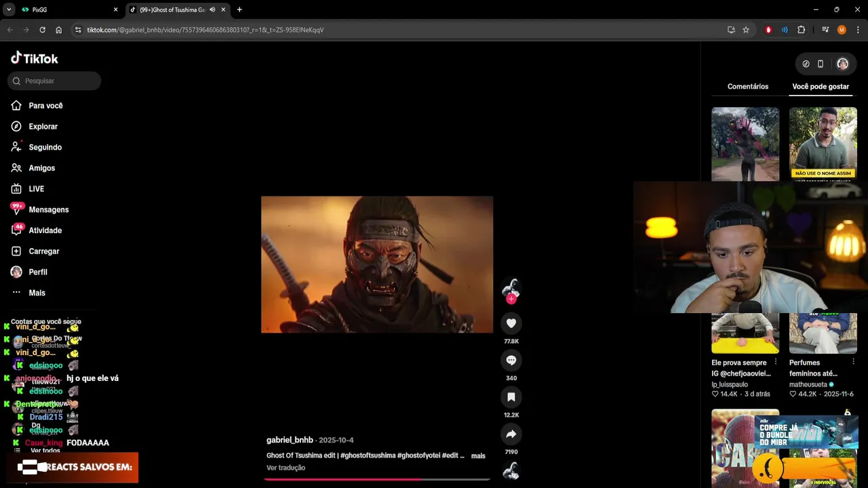Switch to Você pode gostar tab
Screen dimensions: 868x488
point(821,87)
